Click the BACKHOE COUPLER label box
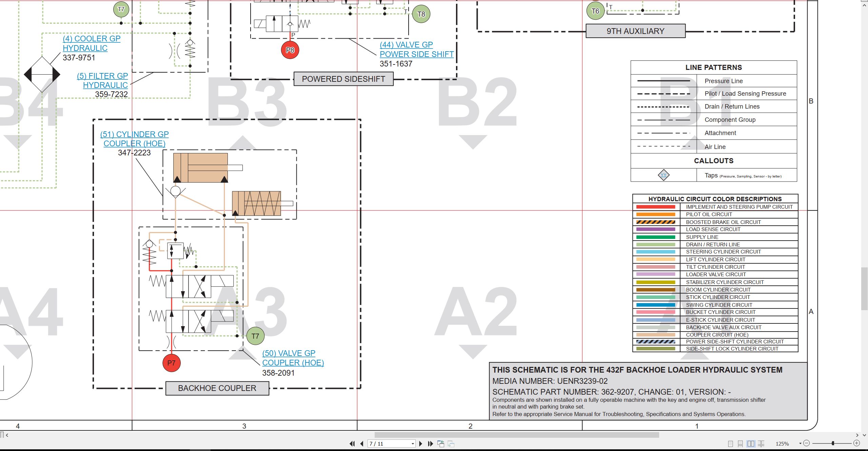 [x=217, y=388]
